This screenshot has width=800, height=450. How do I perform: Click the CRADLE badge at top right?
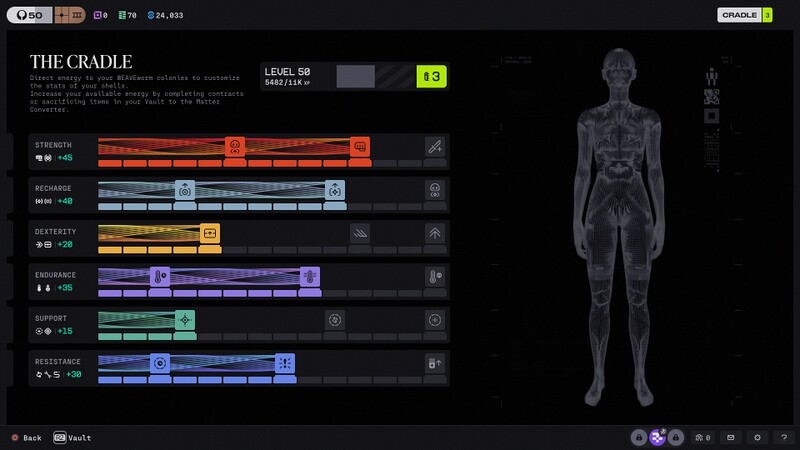745,15
